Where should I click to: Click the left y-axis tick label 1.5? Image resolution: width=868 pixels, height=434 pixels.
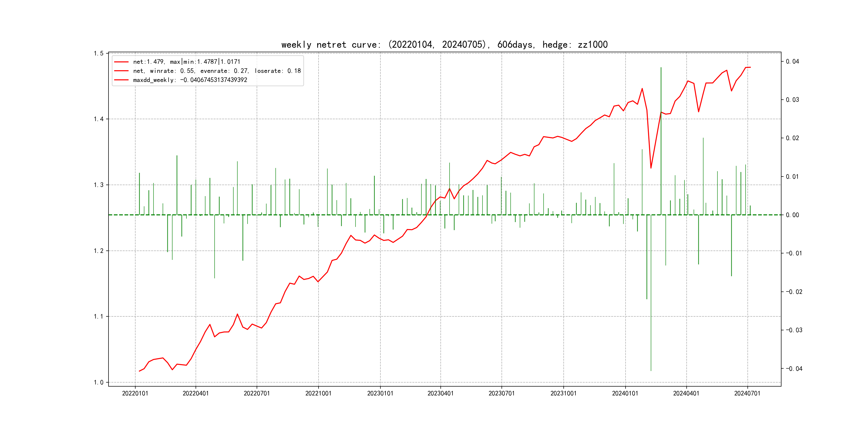pyautogui.click(x=98, y=53)
